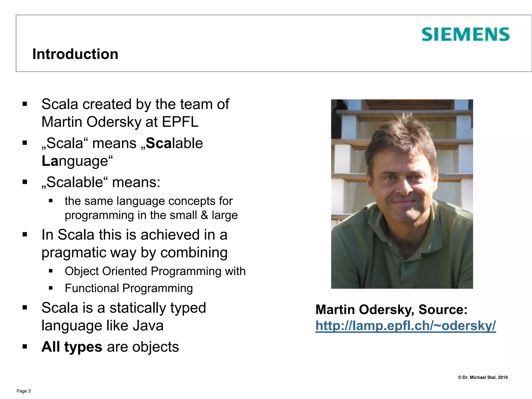The width and height of the screenshot is (532, 399).
Task: Click the Siemens logo
Action: (x=465, y=35)
